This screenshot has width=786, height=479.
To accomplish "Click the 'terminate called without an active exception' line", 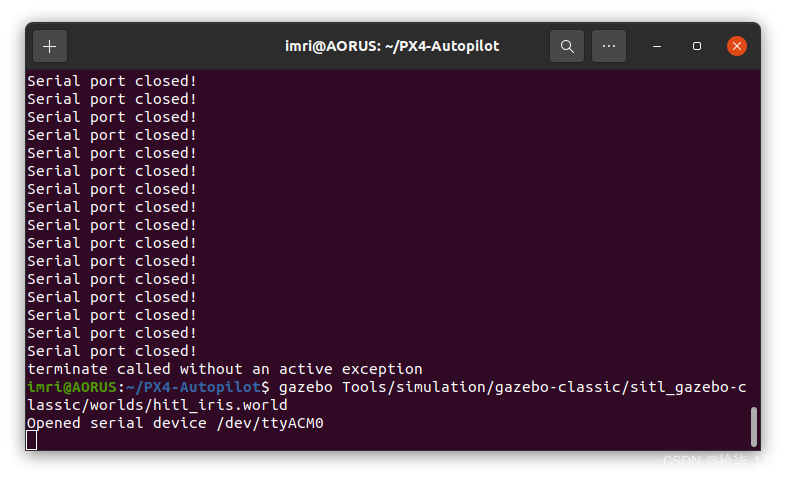I will [224, 369].
